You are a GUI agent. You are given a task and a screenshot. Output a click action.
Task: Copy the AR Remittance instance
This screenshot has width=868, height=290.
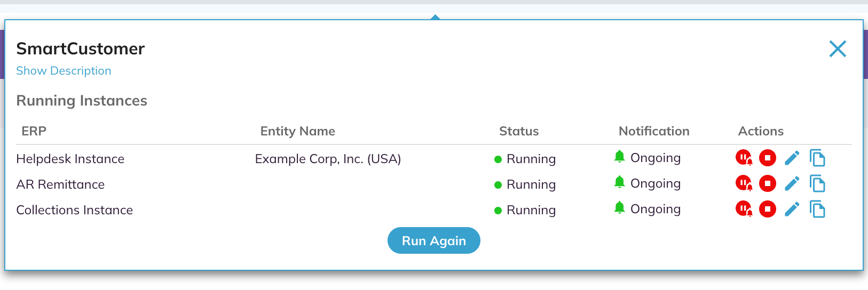point(817,183)
